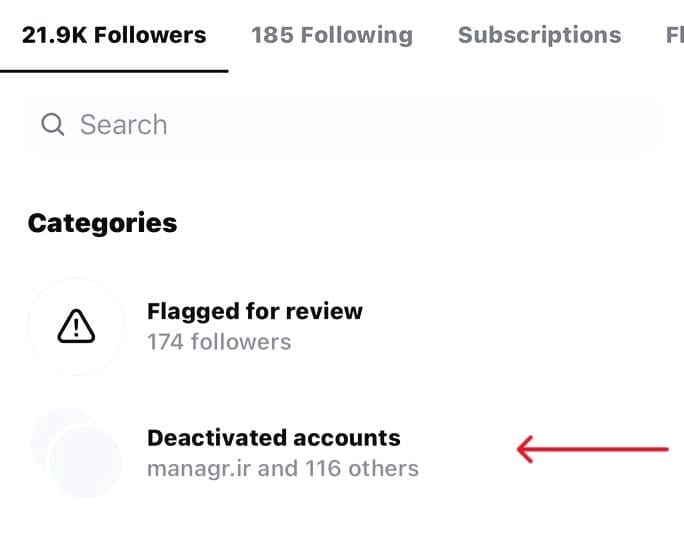Select the cut-off tab right of Subscriptions

(x=674, y=35)
